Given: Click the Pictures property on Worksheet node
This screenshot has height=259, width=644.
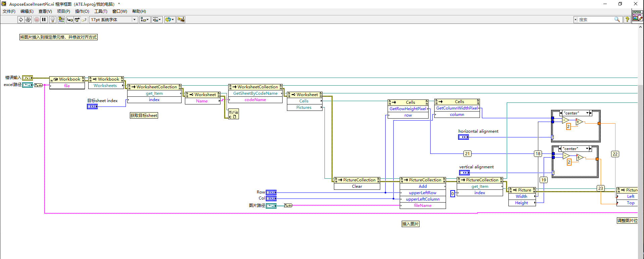Looking at the screenshot, I should pos(304,107).
